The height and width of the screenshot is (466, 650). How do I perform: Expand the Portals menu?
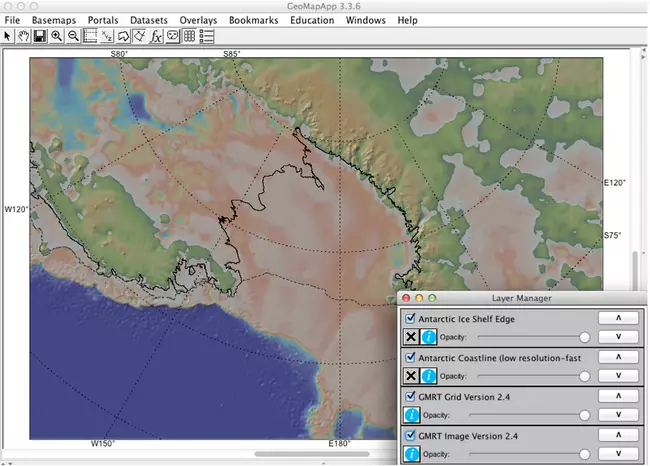tap(103, 20)
